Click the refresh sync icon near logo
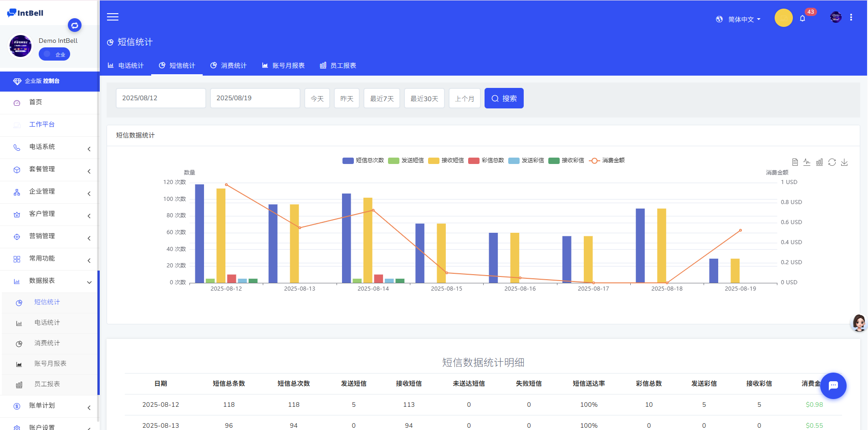The width and height of the screenshot is (868, 430). [x=75, y=25]
